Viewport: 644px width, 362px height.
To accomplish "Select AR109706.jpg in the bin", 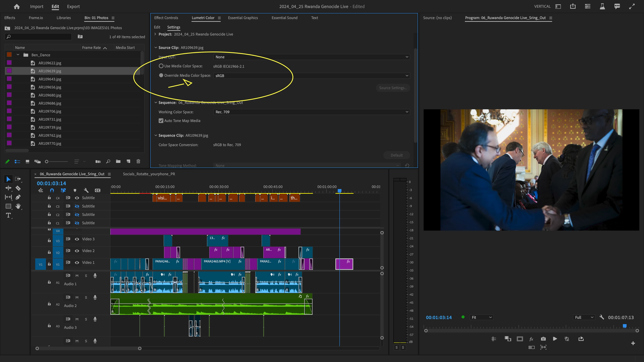I will 50,111.
